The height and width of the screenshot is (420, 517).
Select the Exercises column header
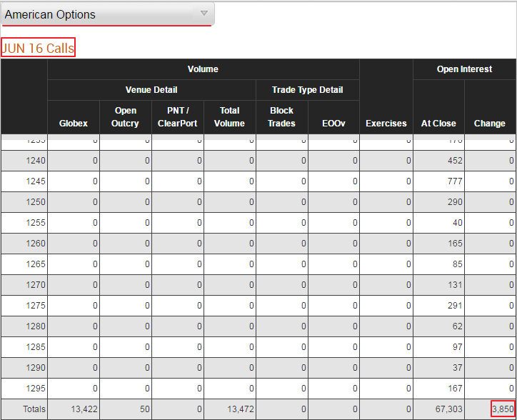coord(386,123)
